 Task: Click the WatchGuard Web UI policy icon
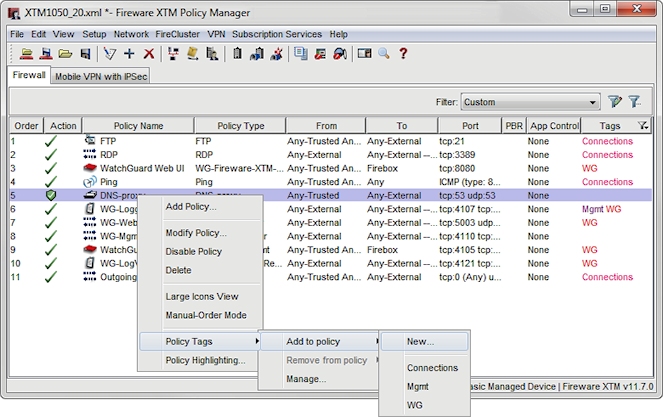point(90,168)
